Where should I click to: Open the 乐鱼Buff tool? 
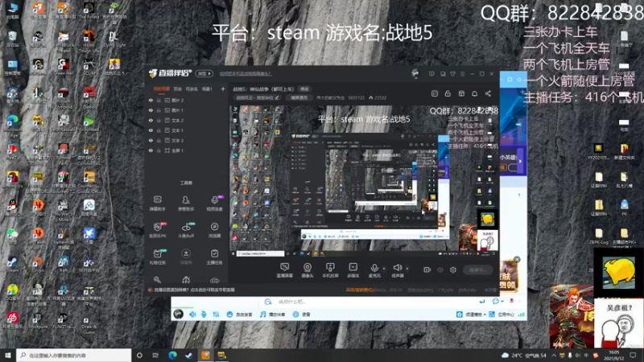point(186,230)
